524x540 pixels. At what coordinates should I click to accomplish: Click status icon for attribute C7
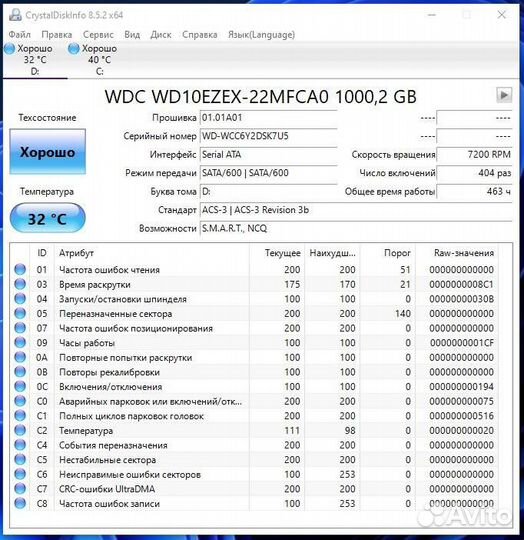(x=20, y=489)
